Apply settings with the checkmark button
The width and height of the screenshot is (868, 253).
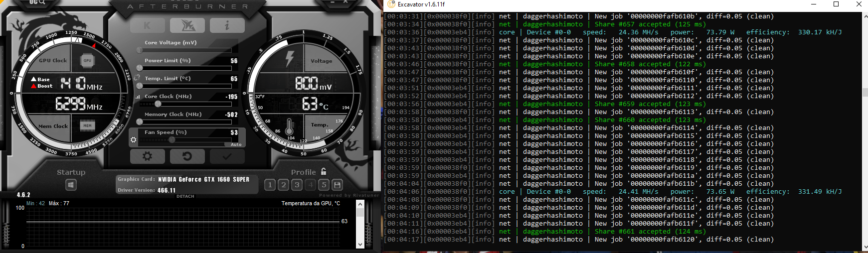pyautogui.click(x=227, y=156)
